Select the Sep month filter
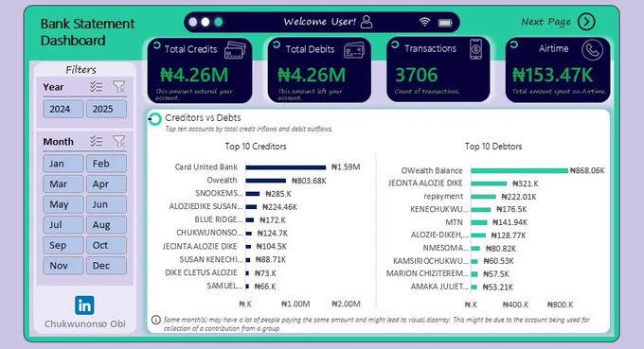 click(x=63, y=245)
